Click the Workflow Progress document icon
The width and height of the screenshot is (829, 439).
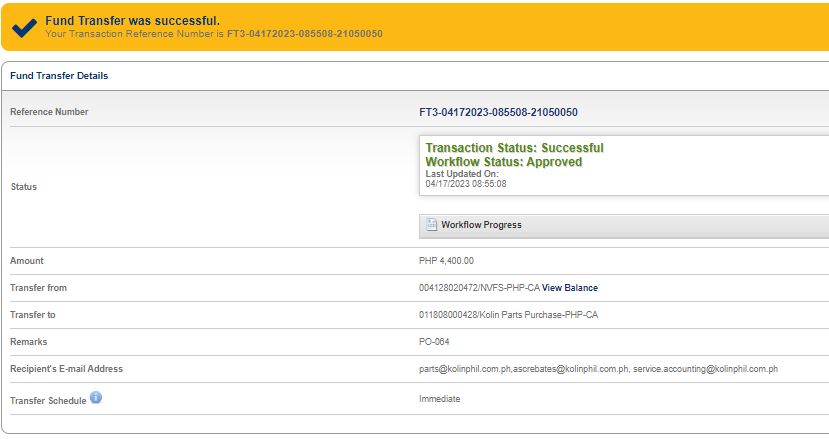(x=432, y=225)
